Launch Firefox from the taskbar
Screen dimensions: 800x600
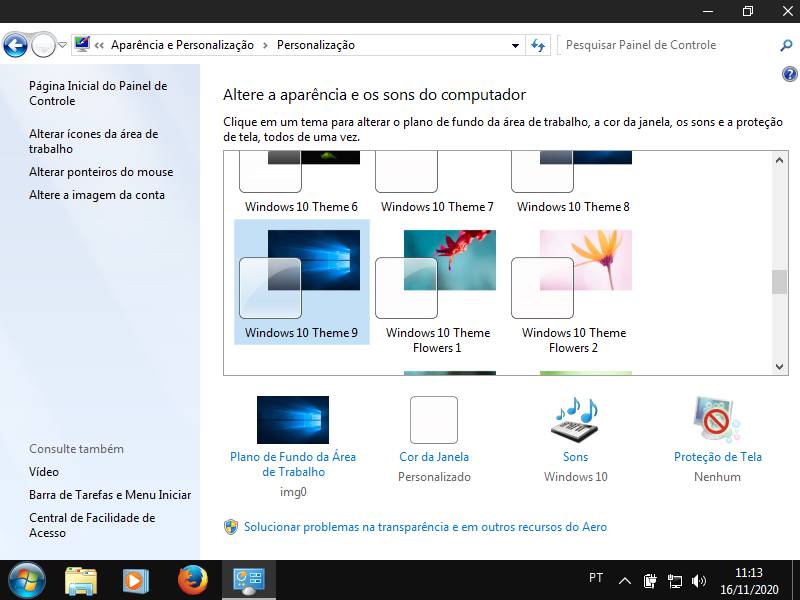tap(193, 581)
